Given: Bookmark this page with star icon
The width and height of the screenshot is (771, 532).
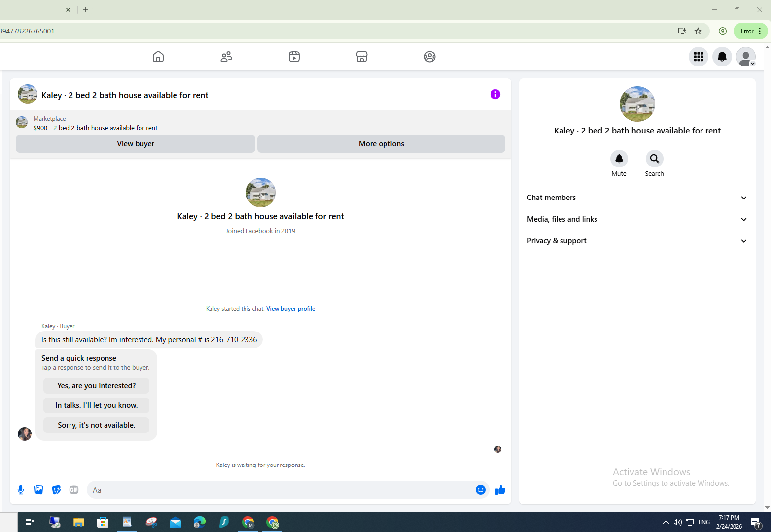Looking at the screenshot, I should (698, 31).
